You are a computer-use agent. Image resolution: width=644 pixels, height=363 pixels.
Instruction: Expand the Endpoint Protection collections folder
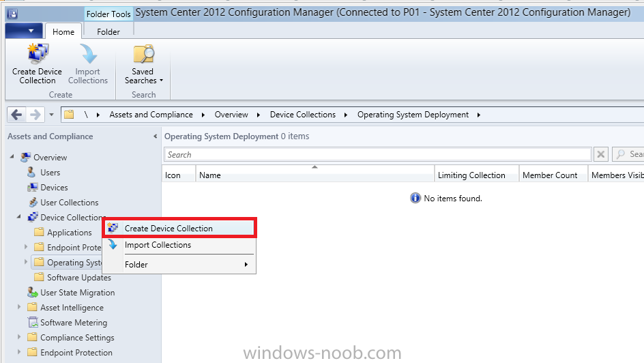click(x=26, y=247)
